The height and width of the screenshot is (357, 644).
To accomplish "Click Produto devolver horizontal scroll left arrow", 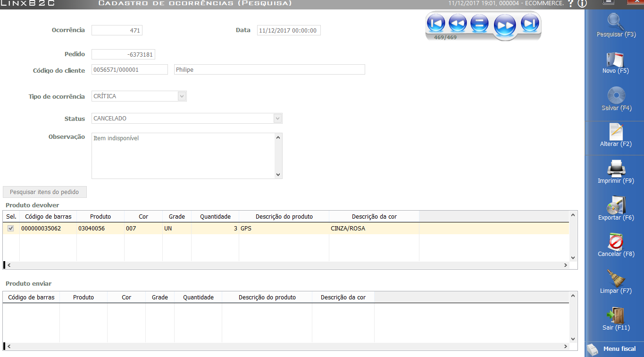I will (x=8, y=265).
